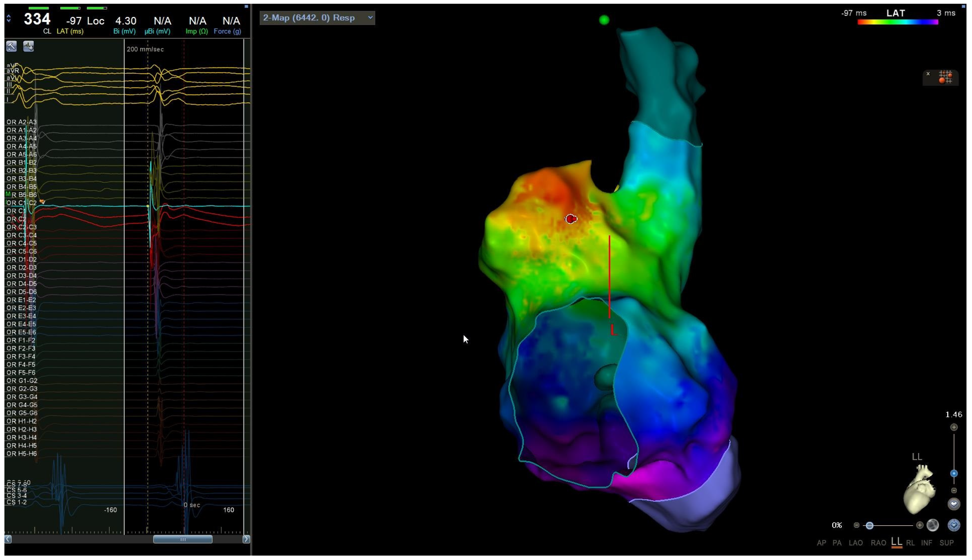Image resolution: width=972 pixels, height=560 pixels.
Task: Select the LAO view orientation
Action: pos(855,543)
